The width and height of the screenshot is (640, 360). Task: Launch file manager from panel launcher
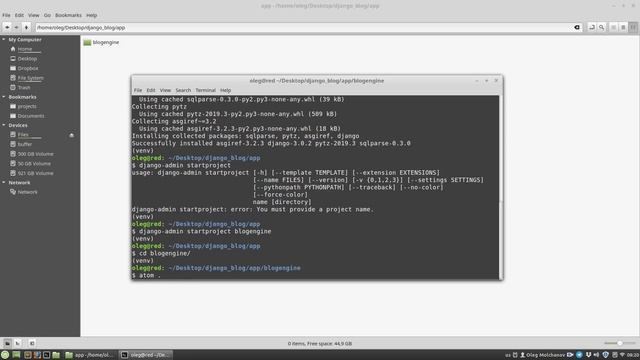56,355
